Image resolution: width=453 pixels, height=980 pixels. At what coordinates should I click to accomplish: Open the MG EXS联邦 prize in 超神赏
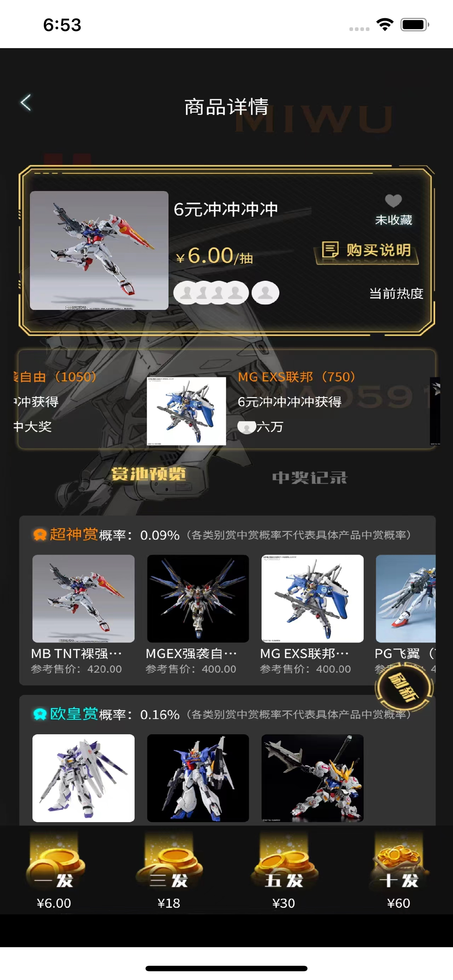coord(313,598)
